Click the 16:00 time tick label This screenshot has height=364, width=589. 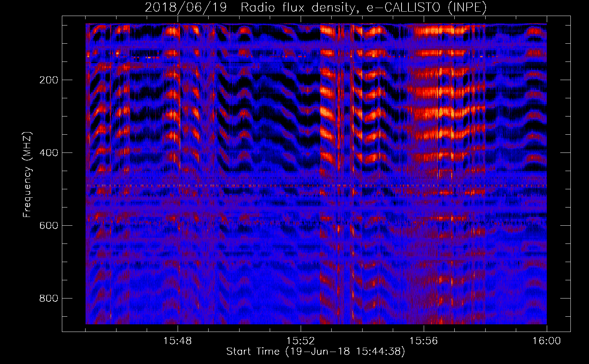coord(547,341)
